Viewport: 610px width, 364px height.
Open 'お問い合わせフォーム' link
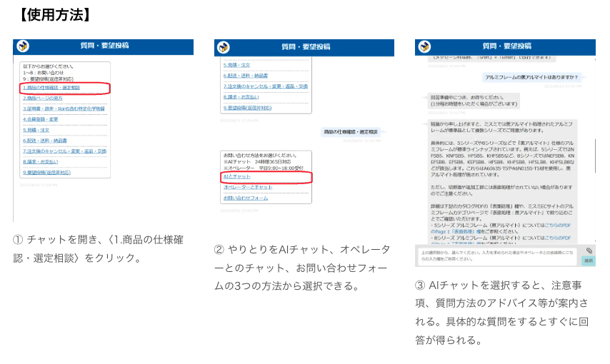245,197
